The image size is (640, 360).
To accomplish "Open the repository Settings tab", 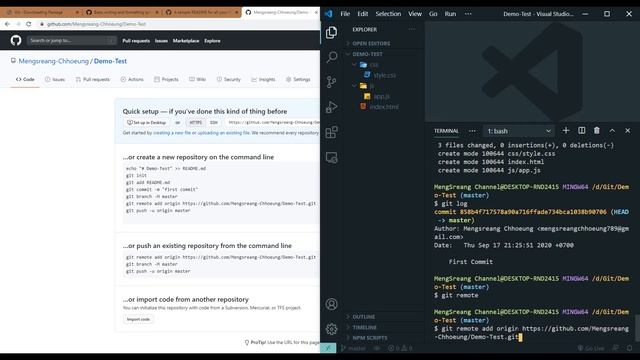I will click(298, 79).
